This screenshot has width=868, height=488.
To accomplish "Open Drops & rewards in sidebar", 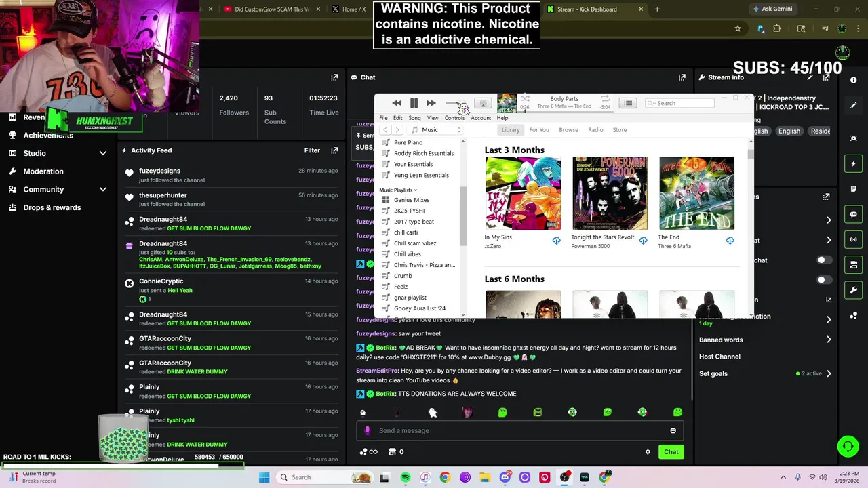I will [52, 208].
